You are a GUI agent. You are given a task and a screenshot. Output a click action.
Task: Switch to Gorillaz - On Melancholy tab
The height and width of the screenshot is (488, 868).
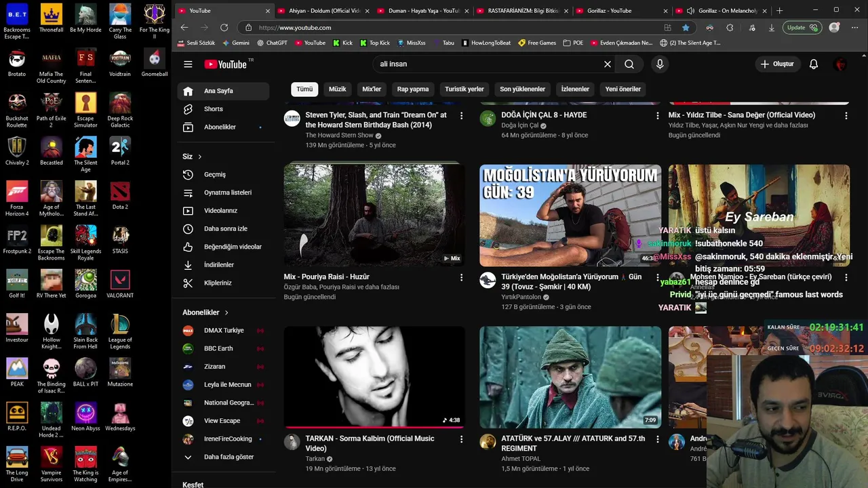coord(720,11)
